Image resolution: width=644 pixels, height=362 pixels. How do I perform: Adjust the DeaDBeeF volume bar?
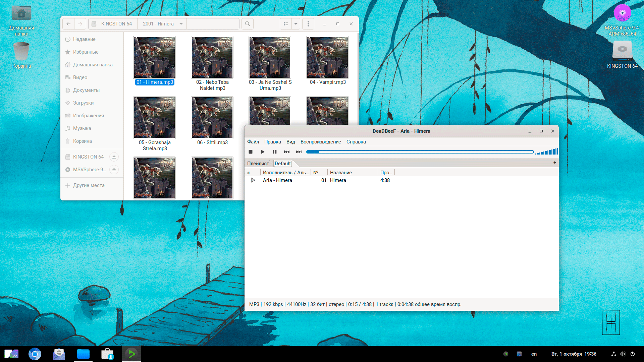547,152
